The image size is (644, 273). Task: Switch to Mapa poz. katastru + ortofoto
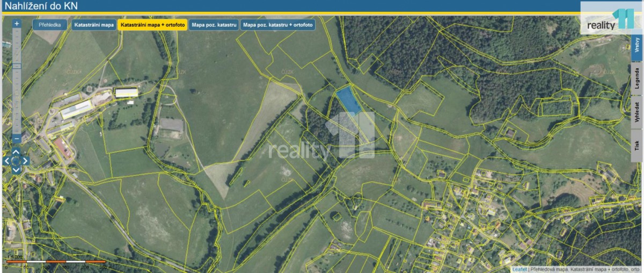tap(277, 25)
